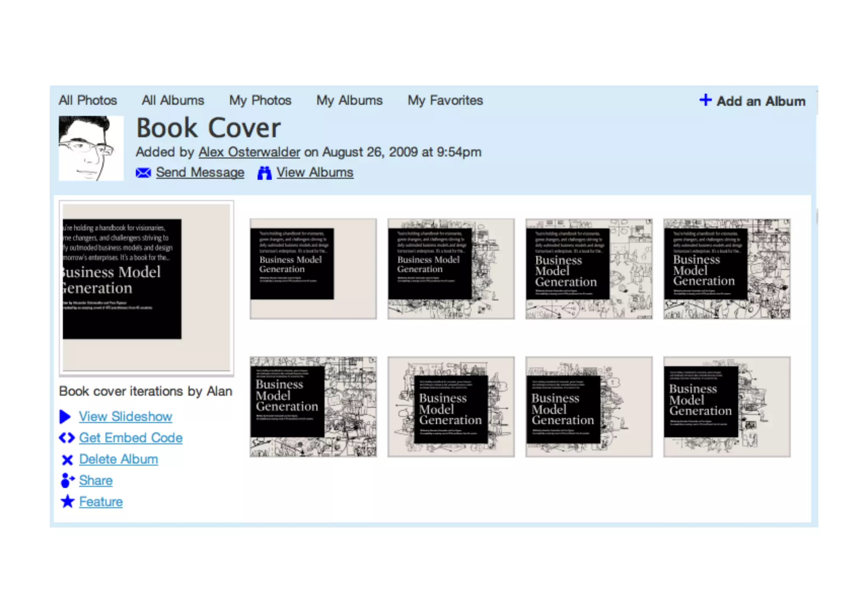Click the View Slideshow link
The width and height of the screenshot is (868, 613).
pyautogui.click(x=125, y=417)
